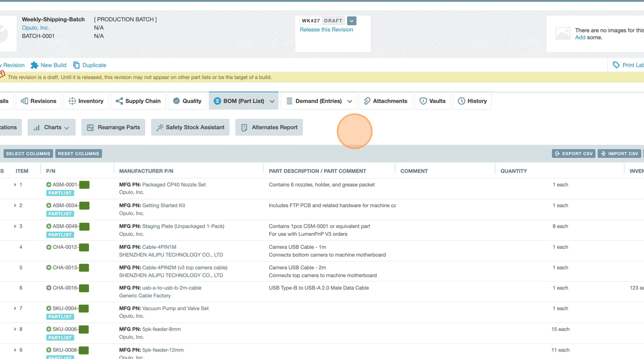Expand item 3 Staging Plate row

[15, 226]
